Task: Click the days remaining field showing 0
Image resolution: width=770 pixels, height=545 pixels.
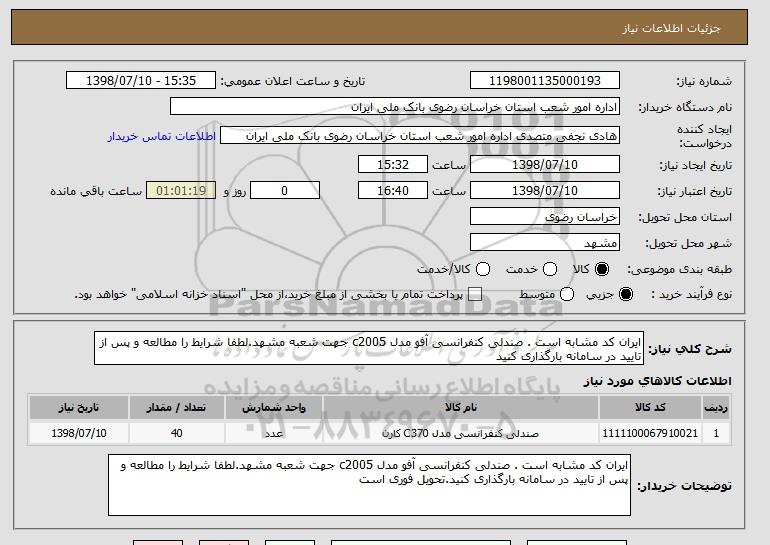Action: (x=285, y=191)
